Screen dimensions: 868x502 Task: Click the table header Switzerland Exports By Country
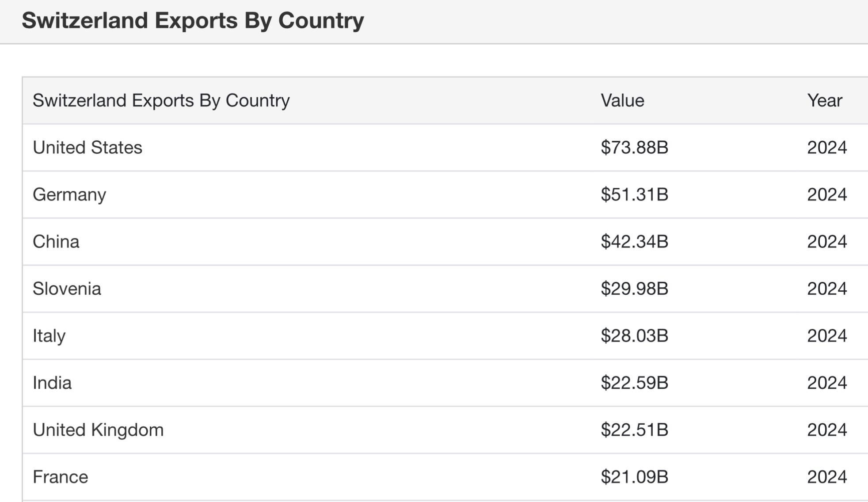(161, 101)
